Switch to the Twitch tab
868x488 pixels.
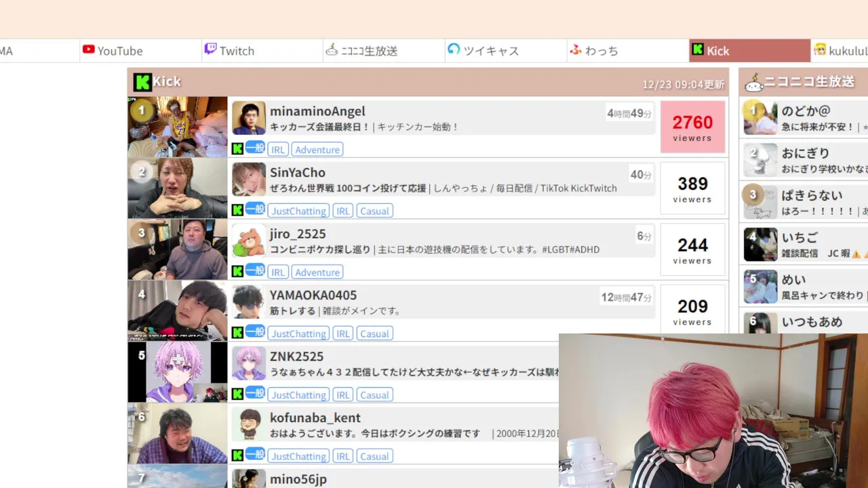[262, 51]
